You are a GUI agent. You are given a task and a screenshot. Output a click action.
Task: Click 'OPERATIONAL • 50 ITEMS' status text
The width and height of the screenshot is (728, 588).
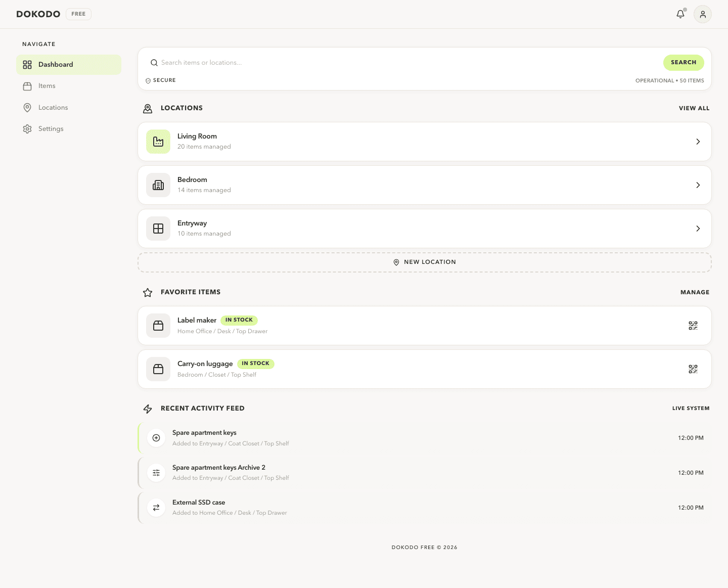coord(669,81)
